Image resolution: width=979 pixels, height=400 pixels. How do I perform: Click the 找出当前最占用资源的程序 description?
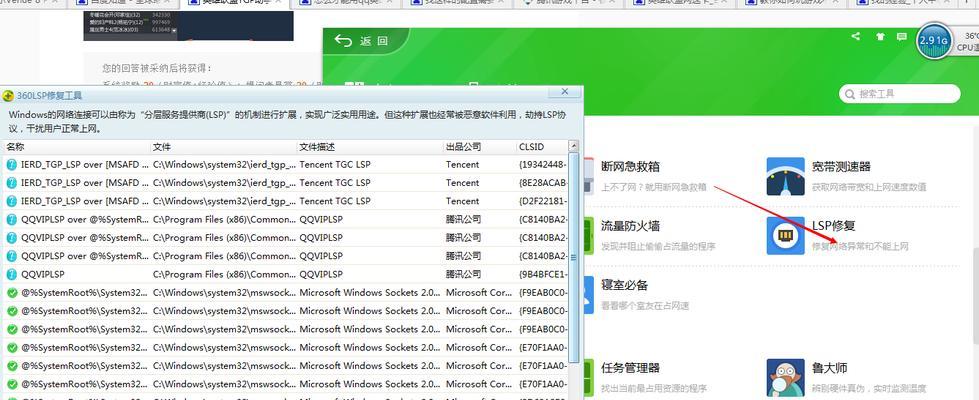pos(654,389)
